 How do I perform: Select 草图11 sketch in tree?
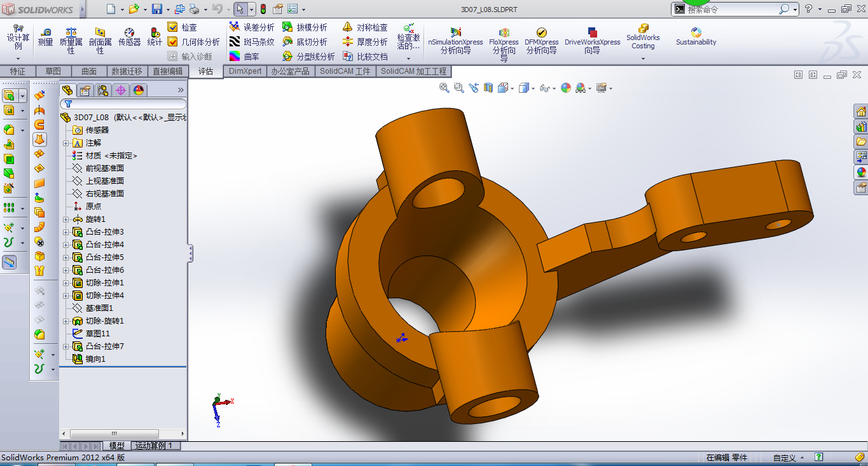tap(91, 334)
